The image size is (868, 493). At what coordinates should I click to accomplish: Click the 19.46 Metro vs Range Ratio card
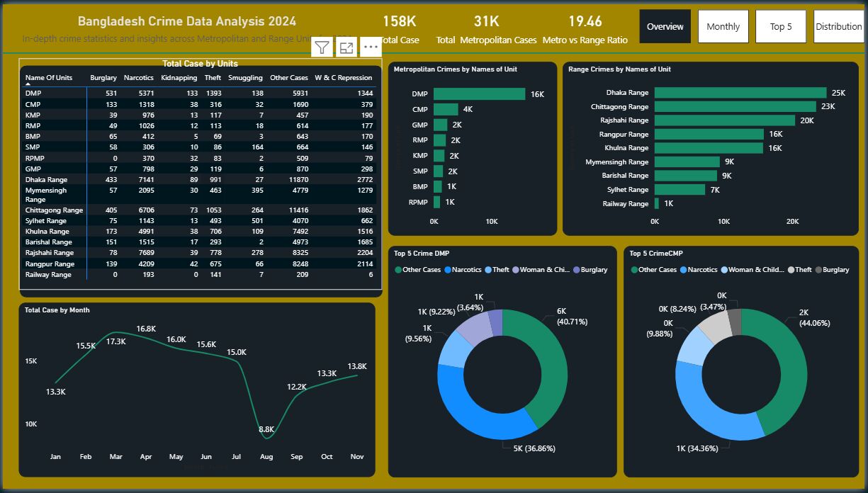pos(585,30)
